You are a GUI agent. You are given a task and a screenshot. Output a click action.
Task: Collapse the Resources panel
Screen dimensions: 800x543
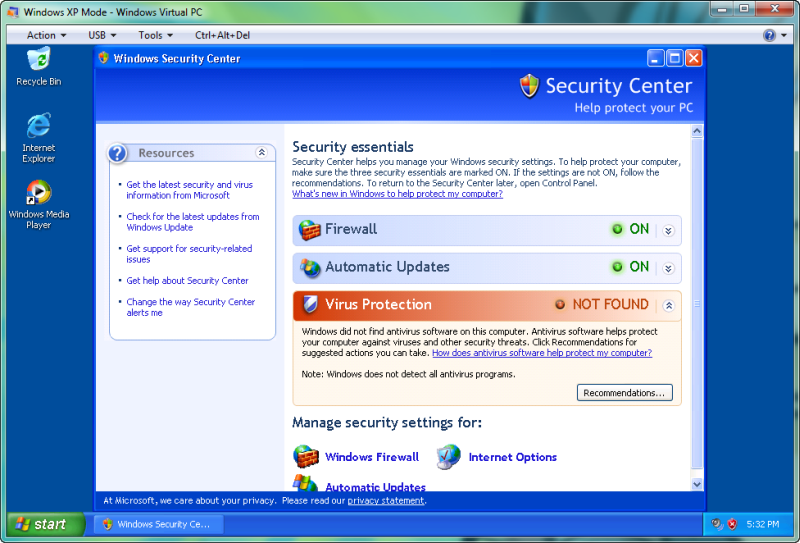(261, 153)
